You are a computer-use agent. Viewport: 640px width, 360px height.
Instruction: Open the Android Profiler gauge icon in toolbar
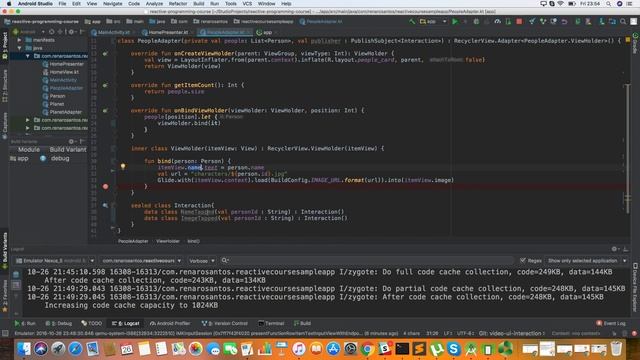pos(497,22)
